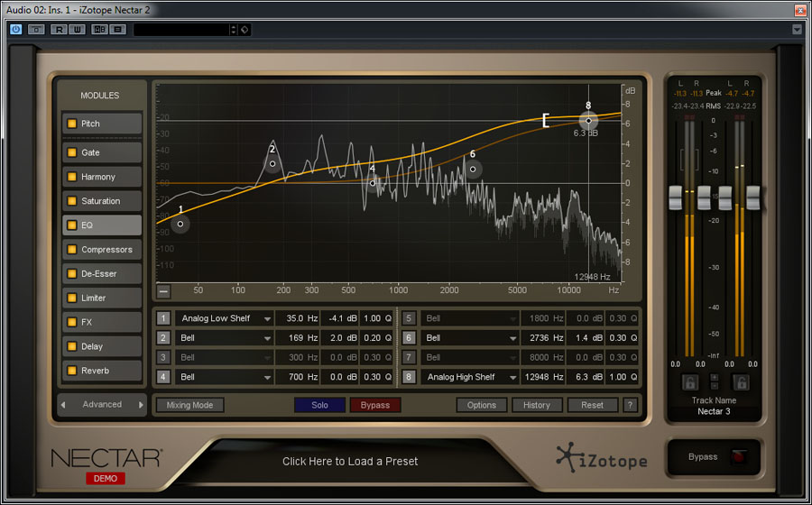Toggle the Pitch module enable light
Image resolution: width=812 pixels, height=505 pixels.
pyautogui.click(x=70, y=124)
